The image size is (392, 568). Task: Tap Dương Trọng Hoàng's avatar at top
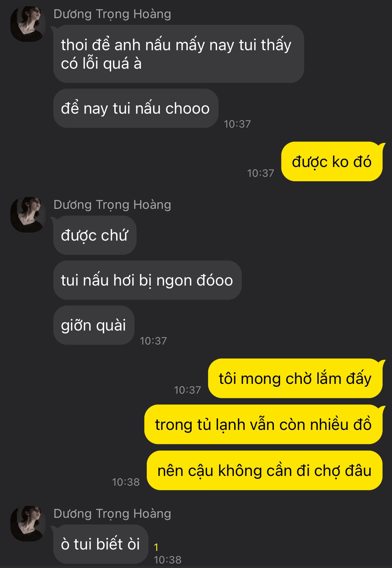tap(28, 24)
